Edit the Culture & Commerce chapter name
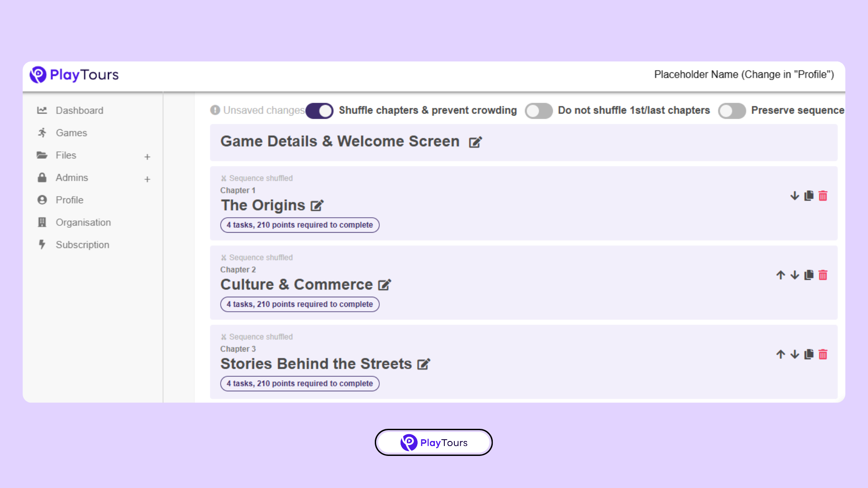The image size is (868, 488). coord(385,285)
